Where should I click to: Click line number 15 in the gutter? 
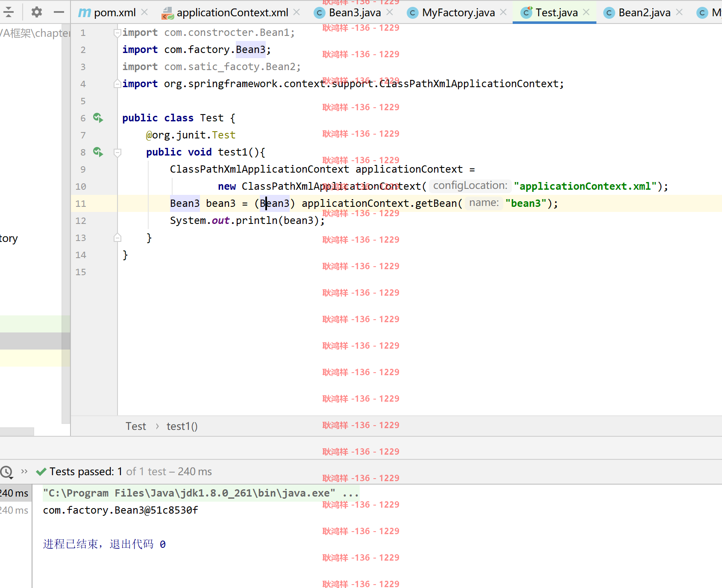[x=81, y=272]
